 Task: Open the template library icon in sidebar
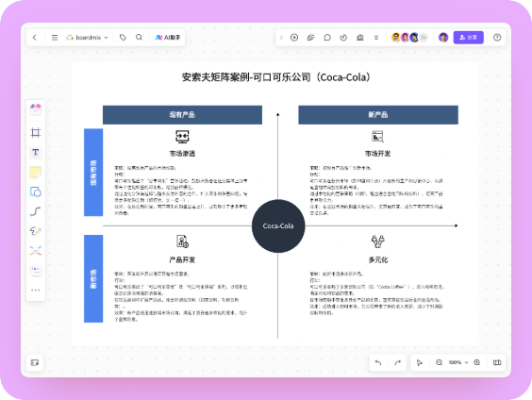point(35,108)
